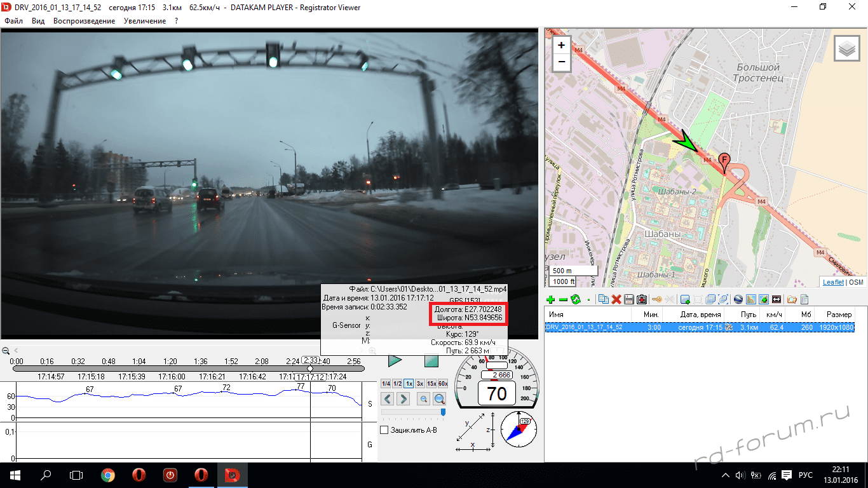Click the red X delete icon
The height and width of the screenshot is (488, 868).
[616, 299]
